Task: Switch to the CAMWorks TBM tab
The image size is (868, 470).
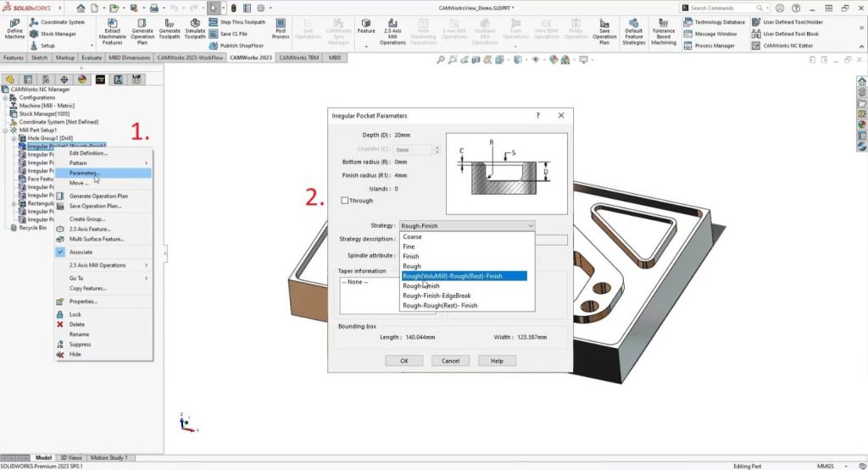Action: (x=298, y=58)
